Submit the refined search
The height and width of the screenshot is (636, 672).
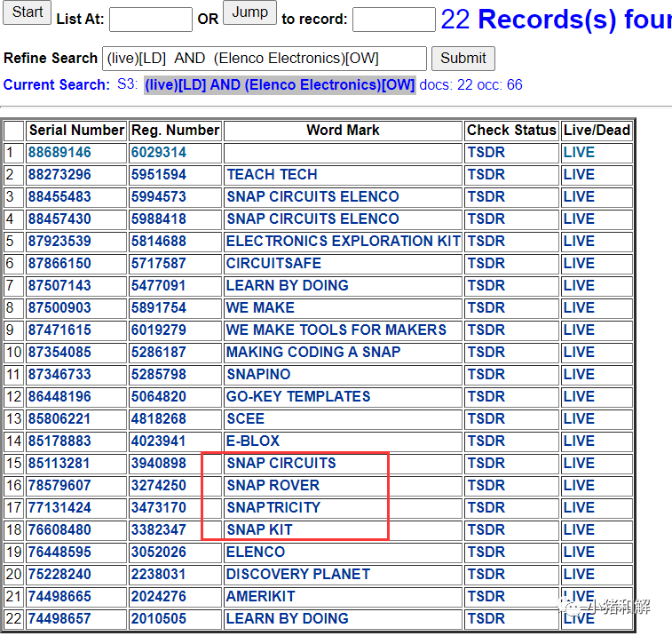tap(462, 59)
